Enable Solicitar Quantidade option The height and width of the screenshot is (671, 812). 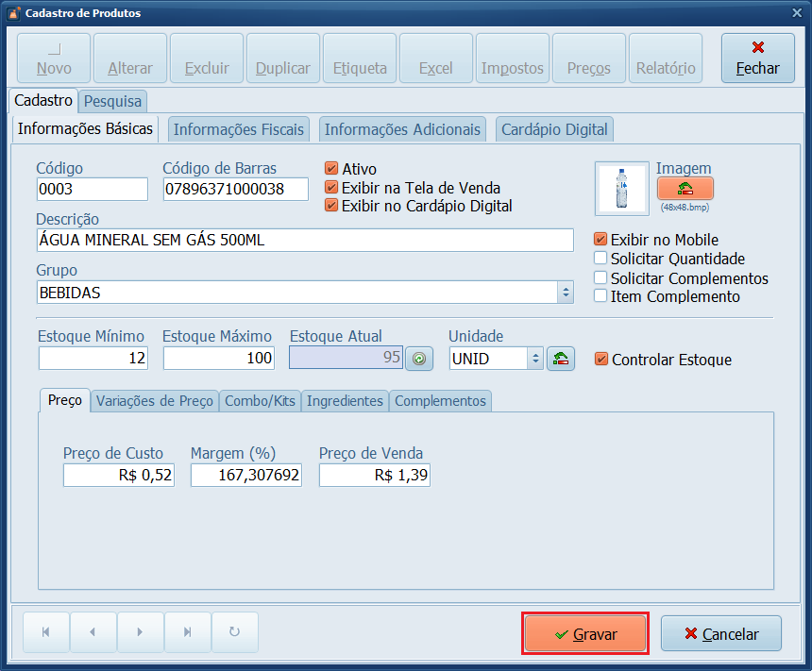coord(601,259)
